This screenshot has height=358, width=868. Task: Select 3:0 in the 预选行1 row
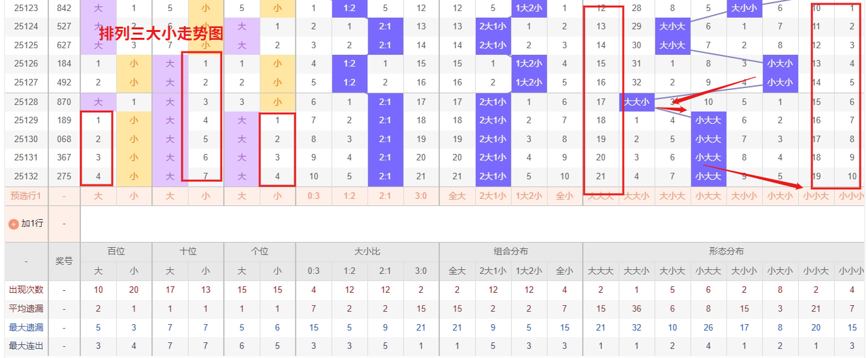pos(421,196)
